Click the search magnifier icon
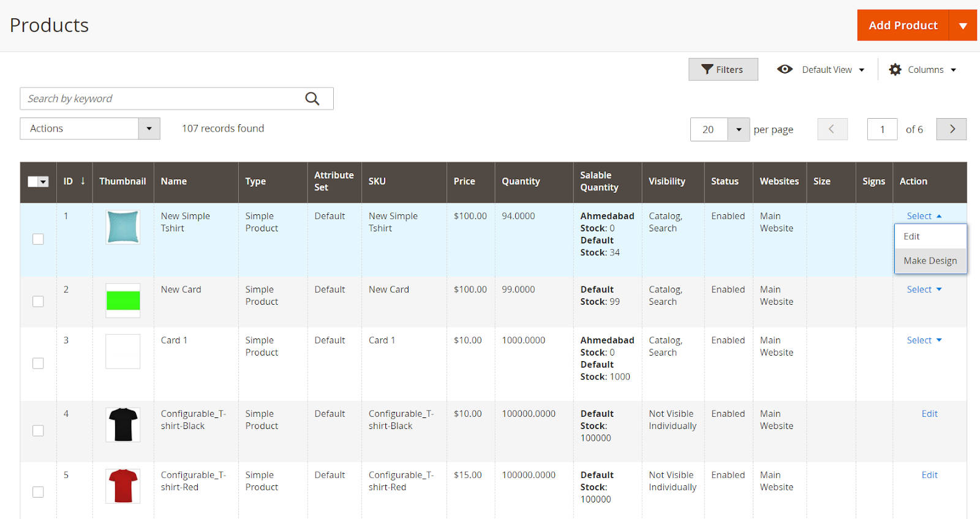 [312, 99]
